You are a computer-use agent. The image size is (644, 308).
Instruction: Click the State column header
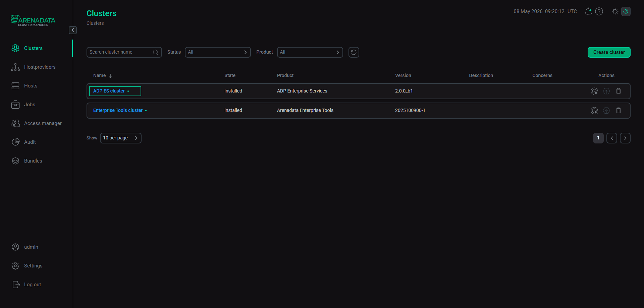(230, 76)
